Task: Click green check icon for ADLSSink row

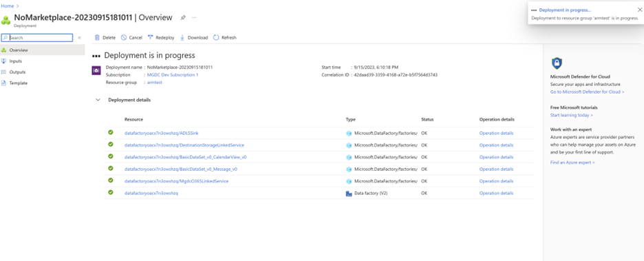Action: [x=111, y=132]
